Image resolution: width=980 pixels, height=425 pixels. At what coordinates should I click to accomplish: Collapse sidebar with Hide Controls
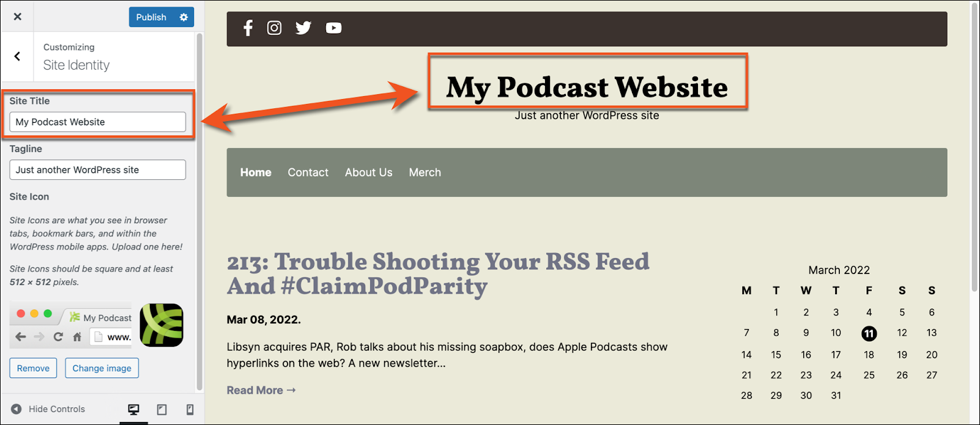point(48,409)
